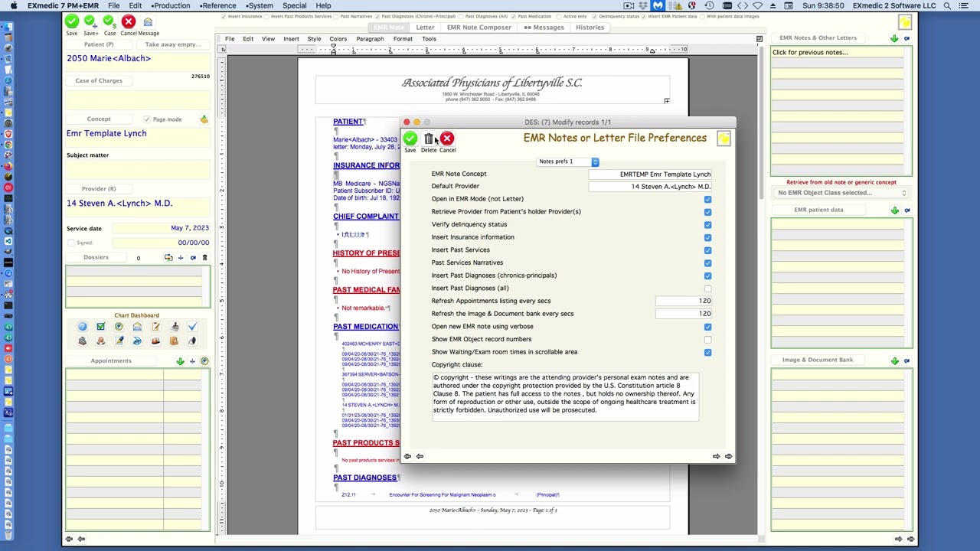Select the Click for previous notes row
The width and height of the screenshot is (980, 551).
tap(841, 53)
